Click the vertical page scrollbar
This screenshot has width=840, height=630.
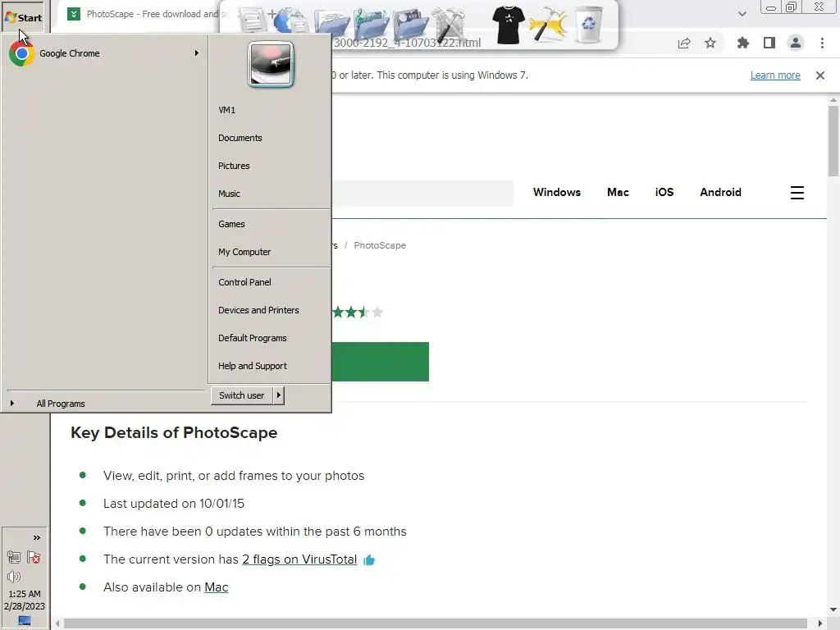tap(833, 141)
